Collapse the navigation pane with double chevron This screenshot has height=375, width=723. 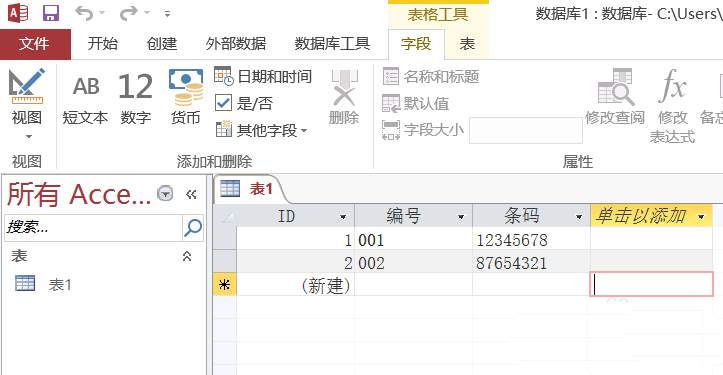(191, 194)
